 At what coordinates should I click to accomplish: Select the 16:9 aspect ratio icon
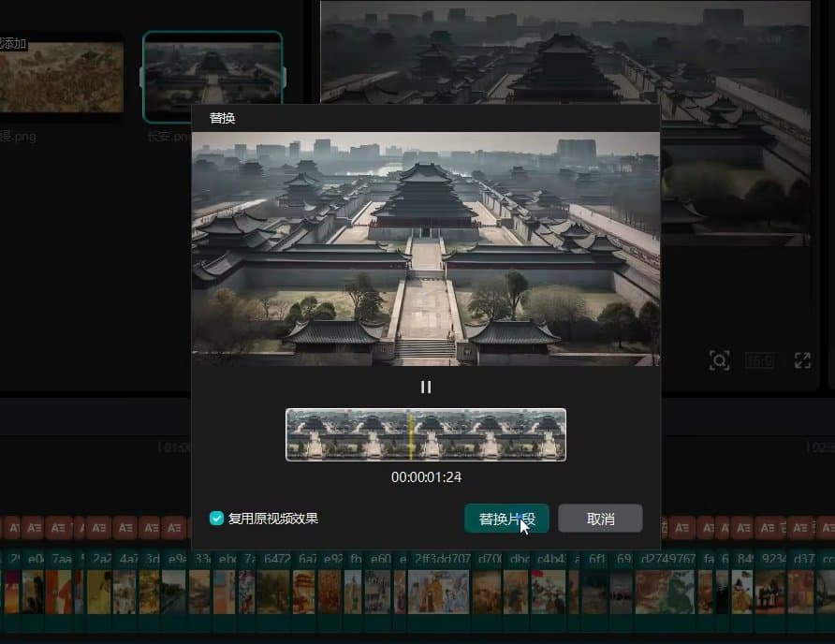(761, 359)
